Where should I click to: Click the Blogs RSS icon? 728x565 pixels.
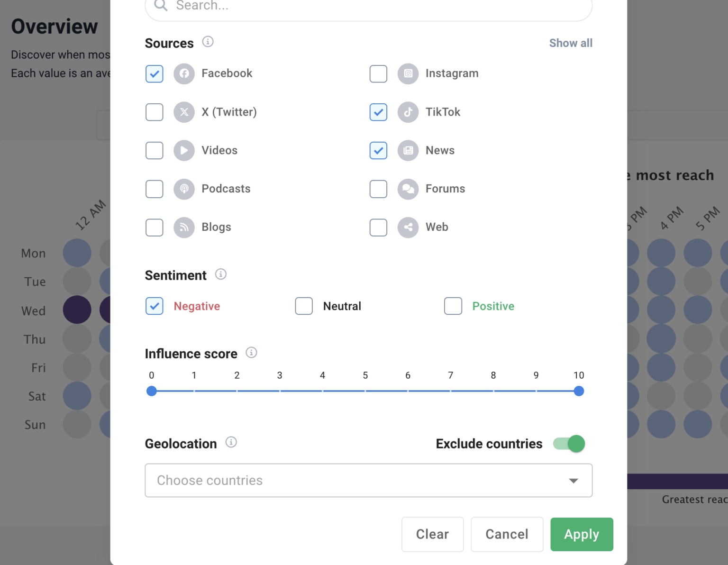[184, 228]
